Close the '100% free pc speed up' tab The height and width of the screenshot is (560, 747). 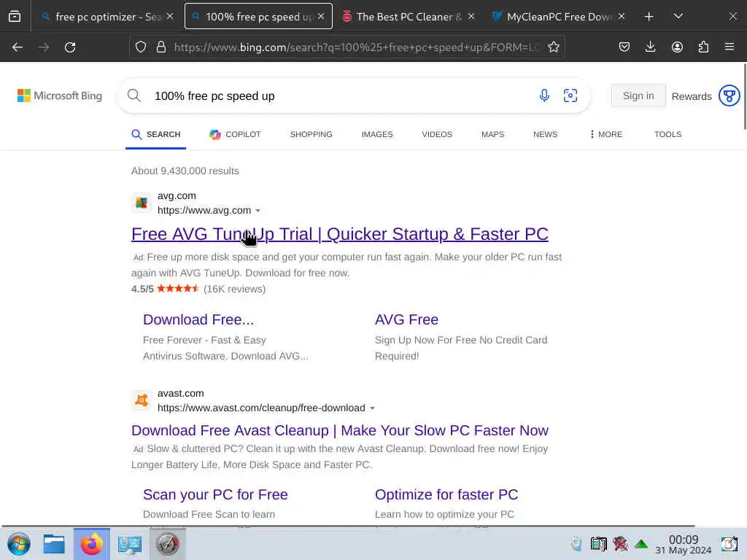[x=321, y=16]
